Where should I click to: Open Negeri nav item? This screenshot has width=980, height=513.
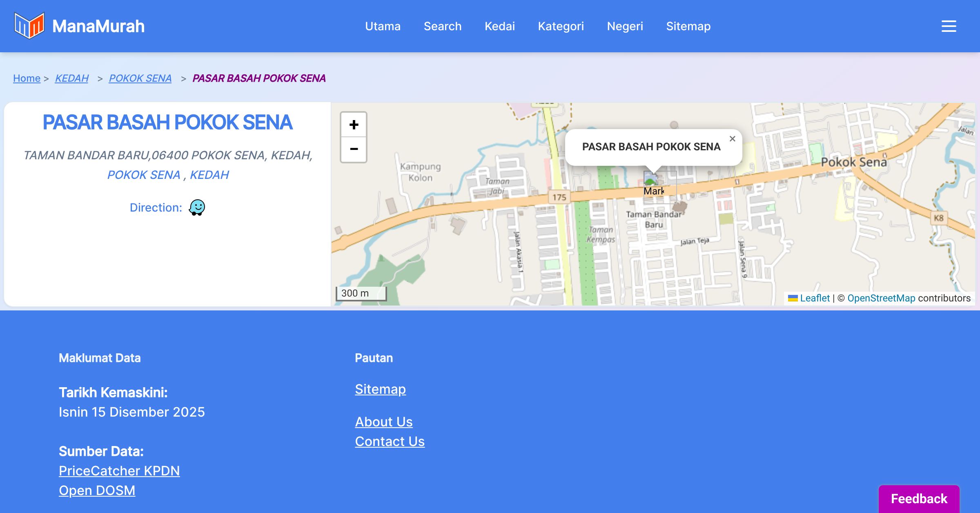pyautogui.click(x=625, y=26)
